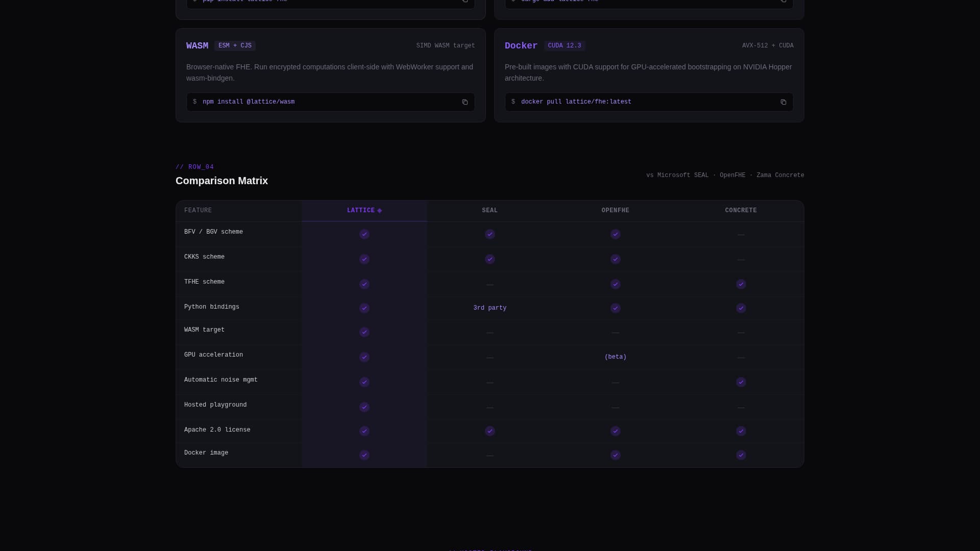Click the '3rd party' SEAL cell
Image resolution: width=980 pixels, height=551 pixels.
490,308
